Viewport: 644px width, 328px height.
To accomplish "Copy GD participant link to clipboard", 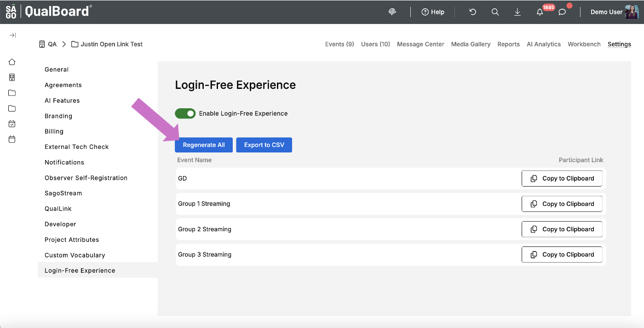I will click(x=562, y=178).
